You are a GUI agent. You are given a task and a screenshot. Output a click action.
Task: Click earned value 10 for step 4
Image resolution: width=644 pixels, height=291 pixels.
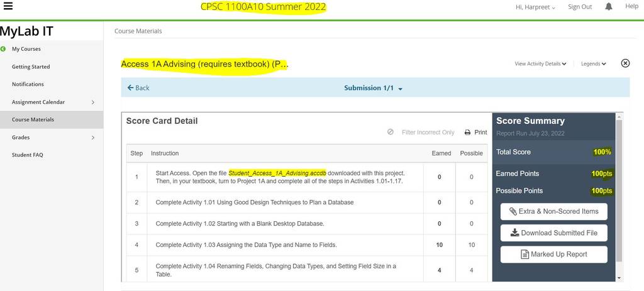(x=439, y=245)
